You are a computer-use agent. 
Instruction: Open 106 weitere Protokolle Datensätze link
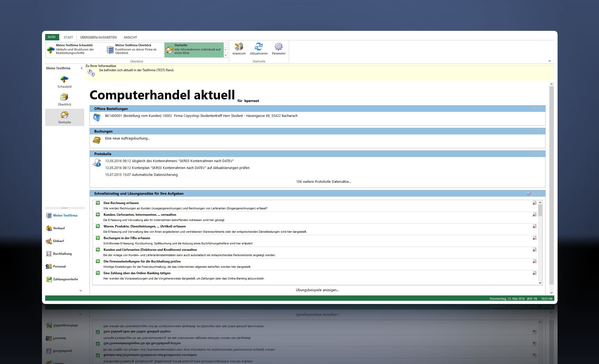click(x=323, y=182)
